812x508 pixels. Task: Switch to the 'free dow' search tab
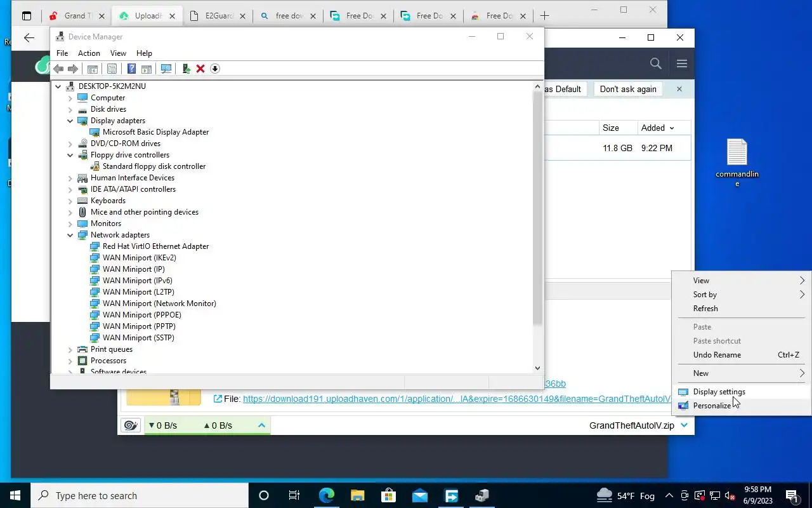[287, 16]
